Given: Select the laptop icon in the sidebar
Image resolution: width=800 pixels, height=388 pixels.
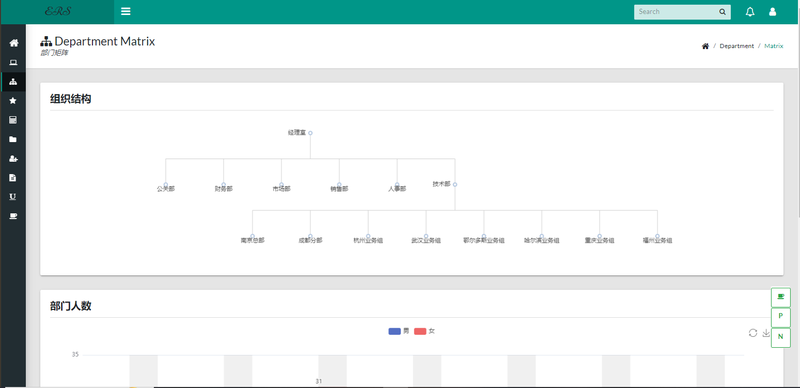Looking at the screenshot, I should [x=13, y=62].
